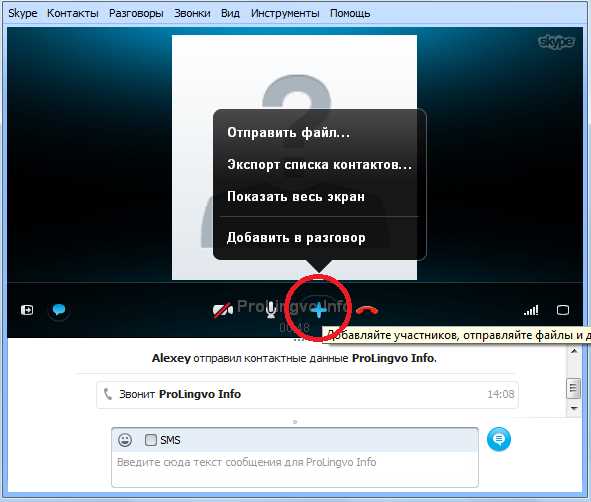Open the Звонки menu
Image resolution: width=591 pixels, height=502 pixels.
point(192,13)
